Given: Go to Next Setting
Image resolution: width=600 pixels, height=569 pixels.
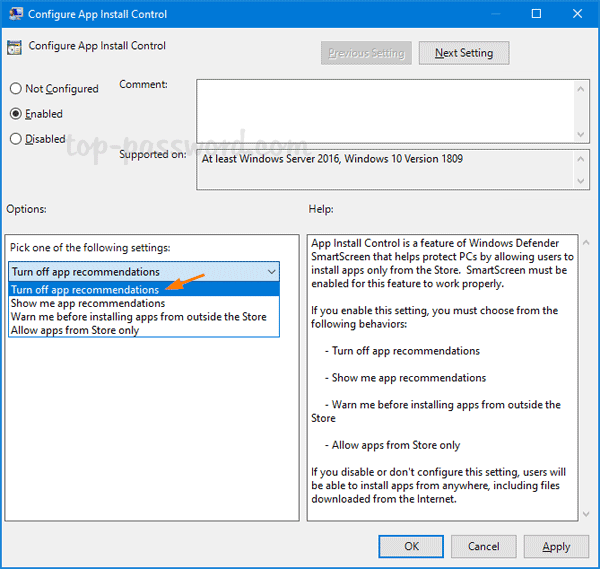Looking at the screenshot, I should [463, 53].
